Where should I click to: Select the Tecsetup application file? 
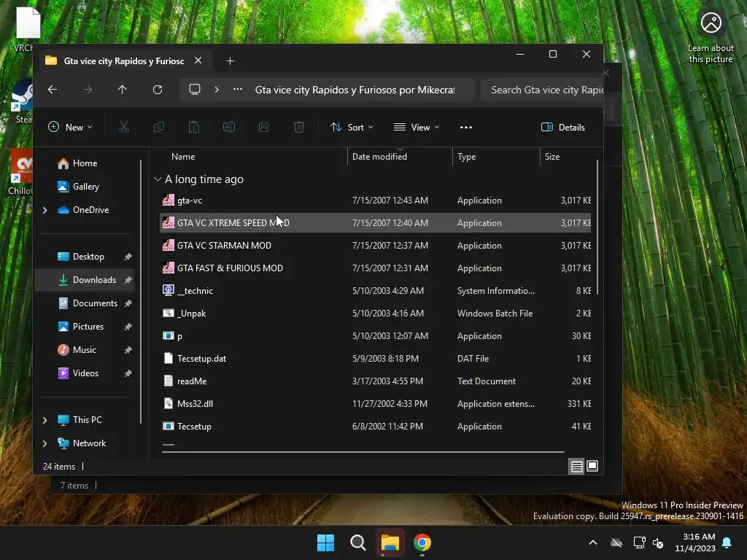point(376,427)
